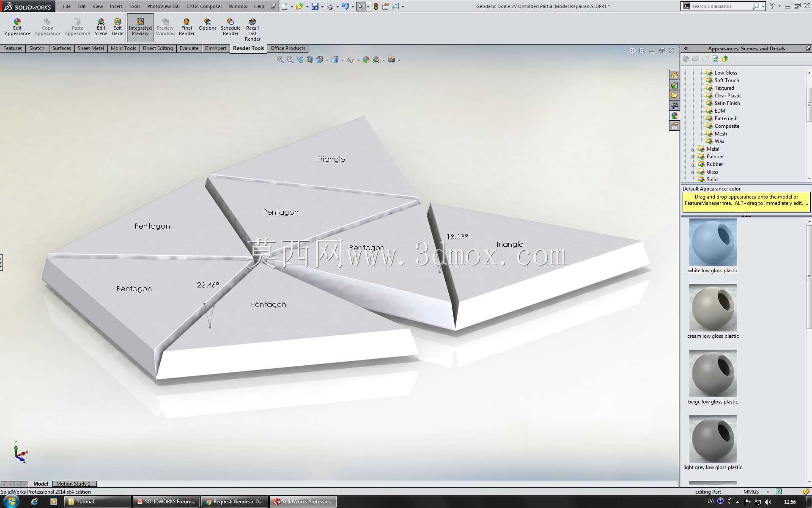Toggle the Integrated Preview button
812x508 pixels.
coord(140,27)
